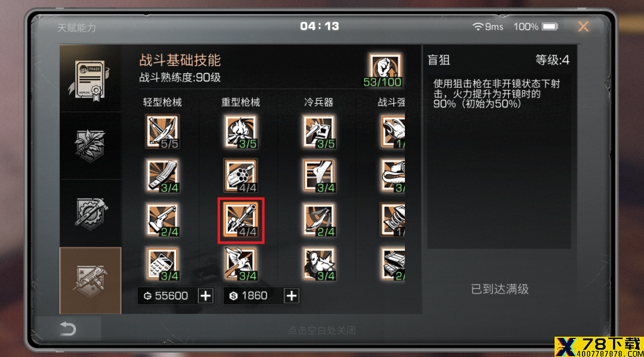The width and height of the screenshot is (644, 357).
Task: Select the curved blade skill under 冷兵器
Action: tap(318, 220)
